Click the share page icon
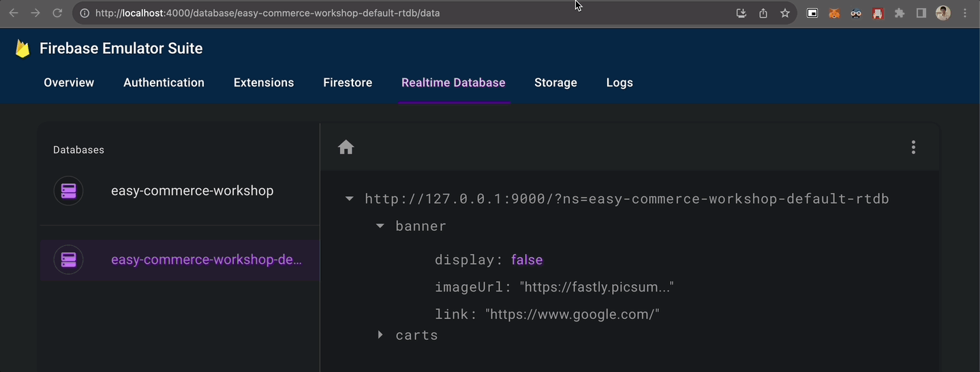 763,13
